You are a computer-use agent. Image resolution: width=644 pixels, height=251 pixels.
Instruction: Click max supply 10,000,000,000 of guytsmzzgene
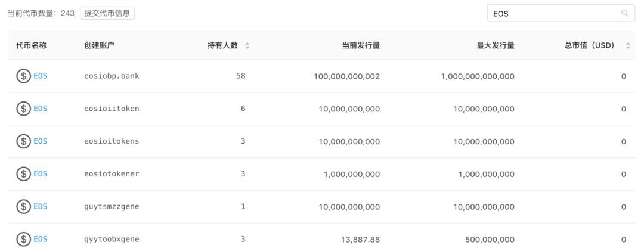click(x=484, y=207)
